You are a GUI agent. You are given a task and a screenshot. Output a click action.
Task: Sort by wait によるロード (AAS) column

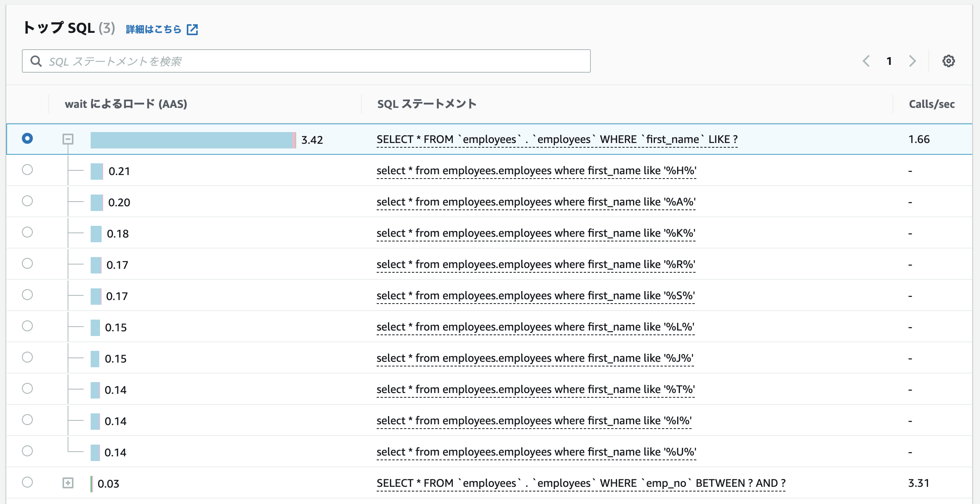pos(126,104)
